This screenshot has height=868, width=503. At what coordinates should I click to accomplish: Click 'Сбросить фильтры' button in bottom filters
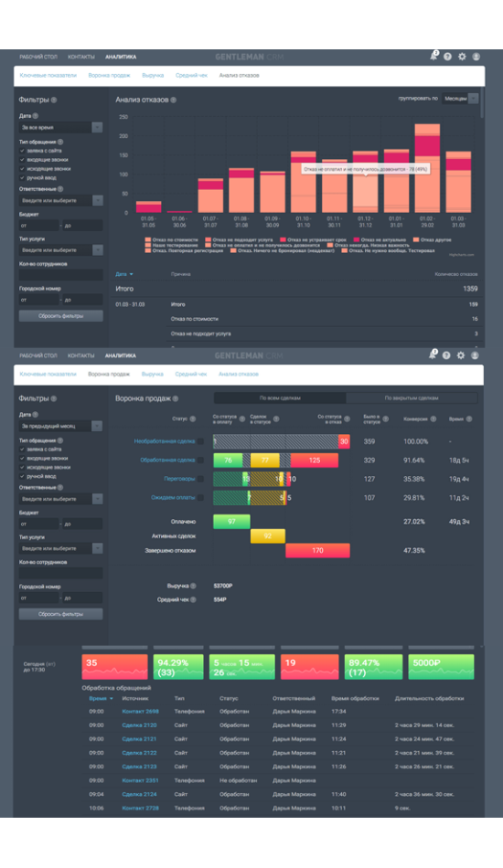point(61,614)
